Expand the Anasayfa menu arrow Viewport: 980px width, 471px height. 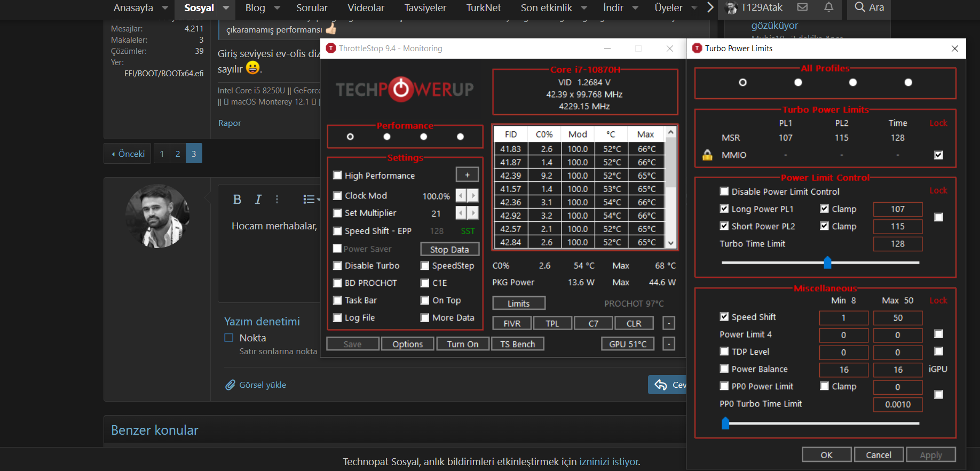tap(165, 8)
